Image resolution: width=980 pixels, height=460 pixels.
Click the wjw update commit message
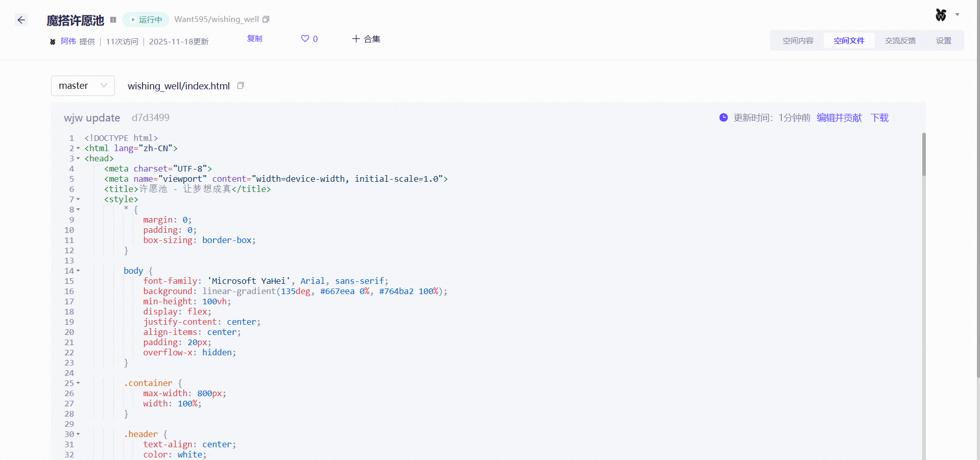click(x=92, y=118)
